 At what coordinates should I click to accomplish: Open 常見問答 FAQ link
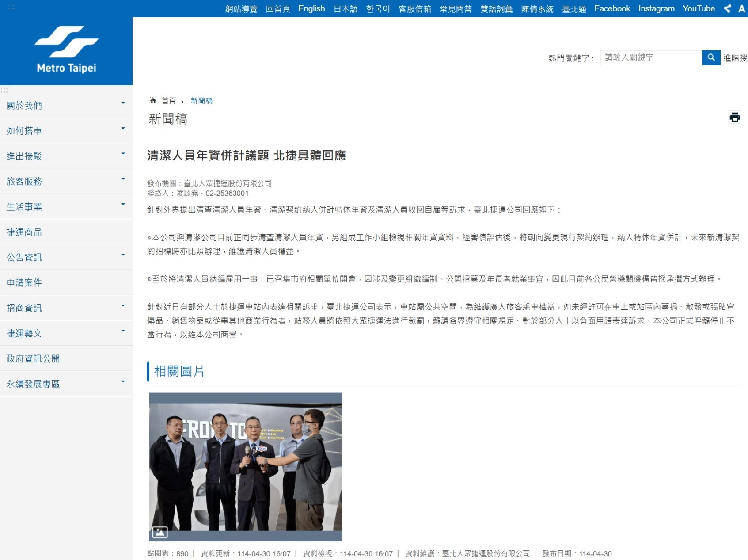(x=456, y=9)
